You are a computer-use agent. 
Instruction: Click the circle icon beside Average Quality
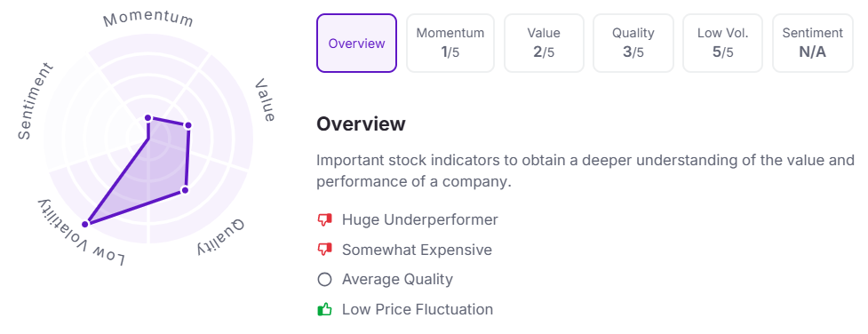(x=324, y=279)
